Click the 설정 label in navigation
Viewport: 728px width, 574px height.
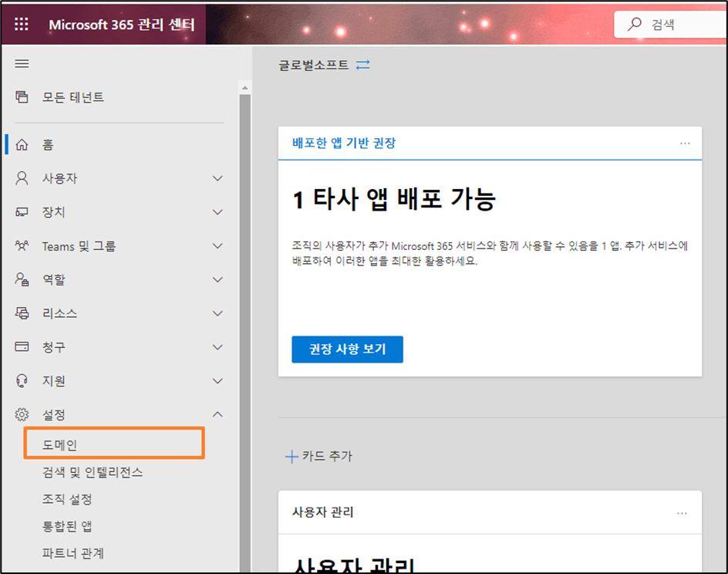pos(54,415)
